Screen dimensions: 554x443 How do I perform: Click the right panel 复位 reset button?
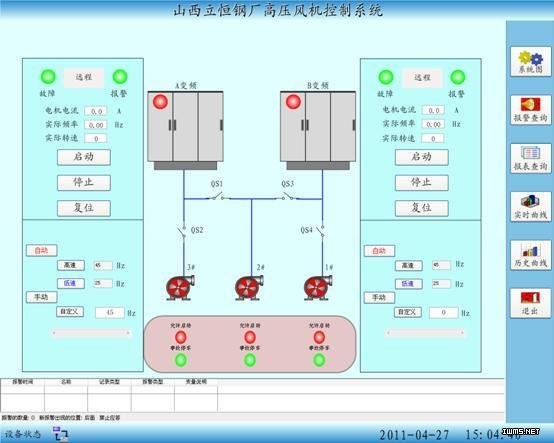(422, 208)
